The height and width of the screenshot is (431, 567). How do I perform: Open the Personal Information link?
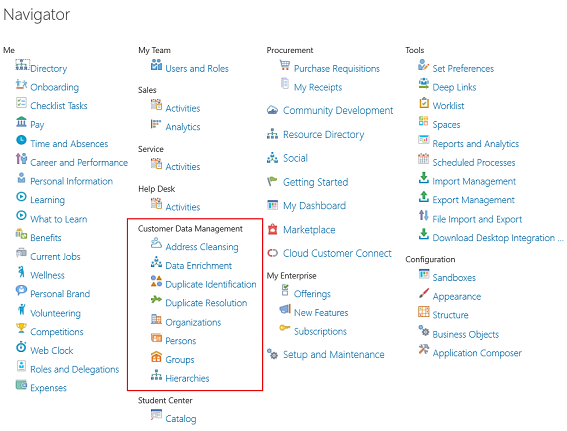pos(72,181)
